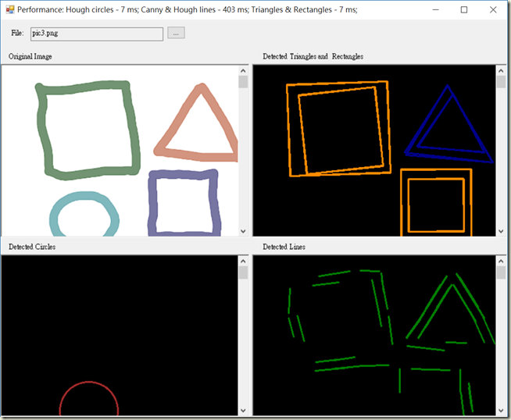511x420 pixels.
Task: Click the Detected Lines scrollbar thumb
Action: tap(501, 272)
